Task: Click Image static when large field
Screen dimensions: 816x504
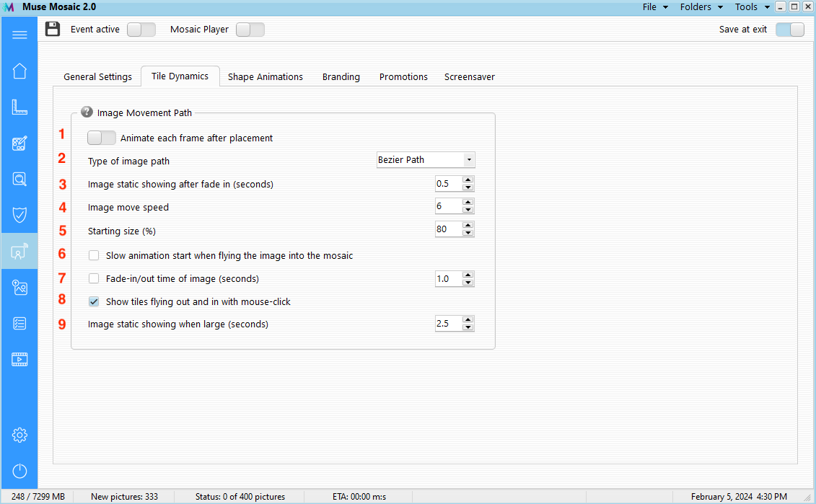Action: tap(449, 324)
